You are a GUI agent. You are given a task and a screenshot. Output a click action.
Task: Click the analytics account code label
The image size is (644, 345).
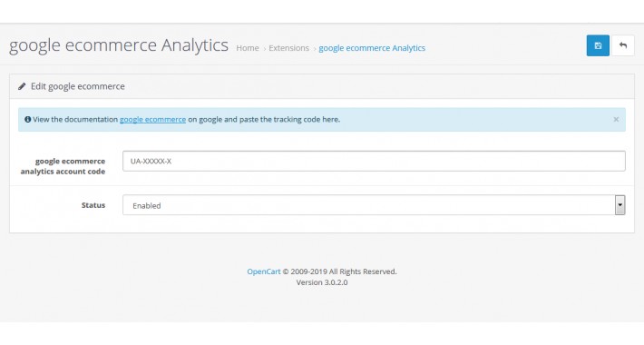tap(63, 166)
